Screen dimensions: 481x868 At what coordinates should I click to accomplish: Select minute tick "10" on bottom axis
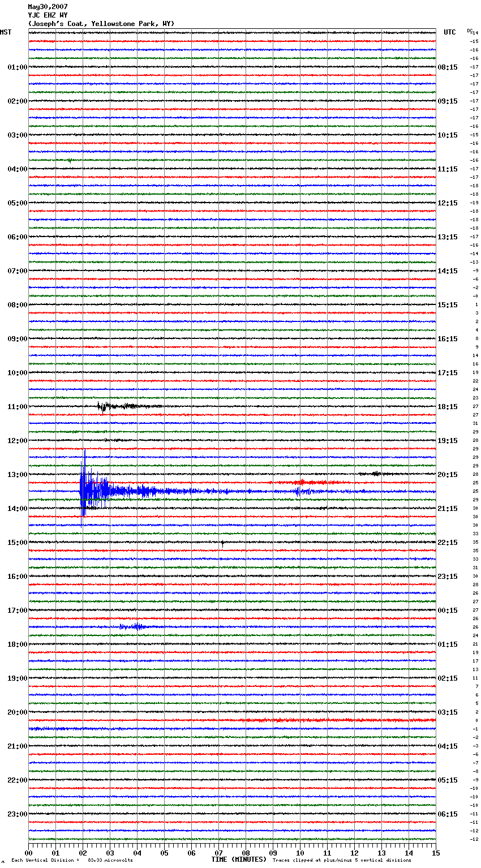tap(300, 853)
